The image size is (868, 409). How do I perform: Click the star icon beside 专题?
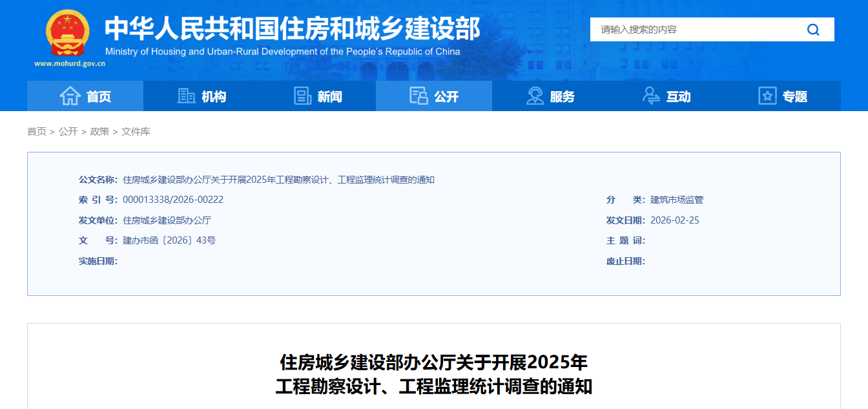click(x=767, y=96)
